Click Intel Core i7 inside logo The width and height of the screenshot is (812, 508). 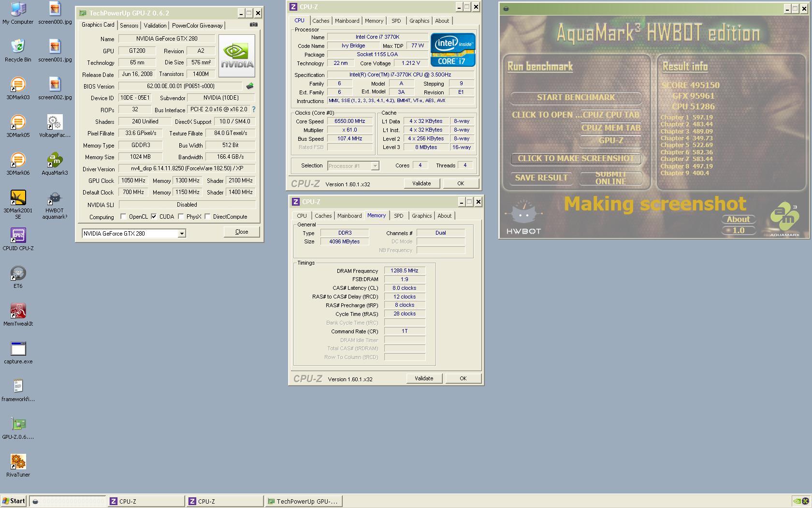[x=453, y=50]
